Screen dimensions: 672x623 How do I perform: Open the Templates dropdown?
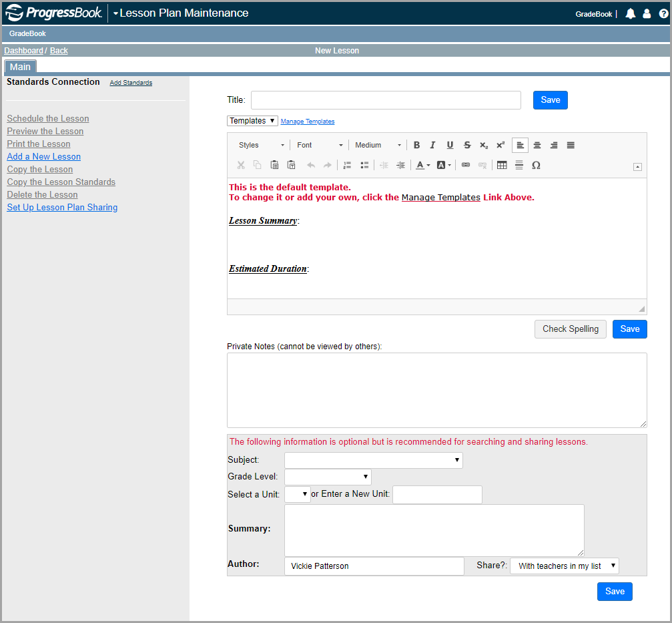tap(252, 121)
